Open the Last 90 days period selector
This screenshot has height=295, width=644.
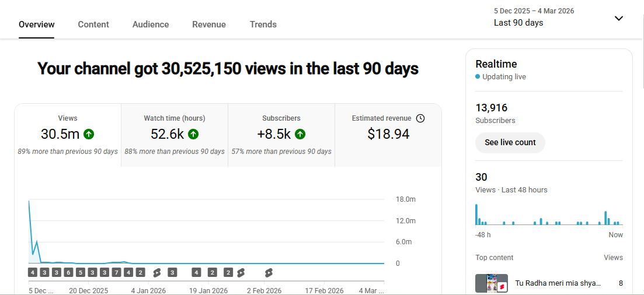518,23
